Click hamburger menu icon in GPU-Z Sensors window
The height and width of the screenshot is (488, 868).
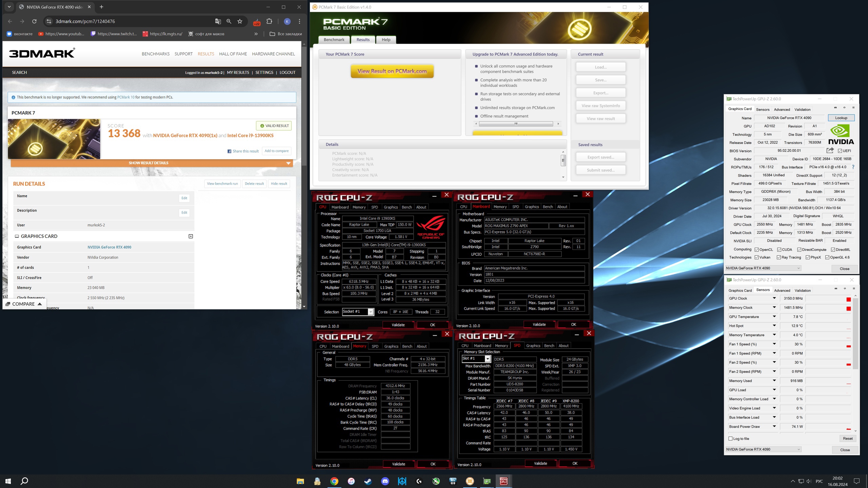[x=854, y=289]
